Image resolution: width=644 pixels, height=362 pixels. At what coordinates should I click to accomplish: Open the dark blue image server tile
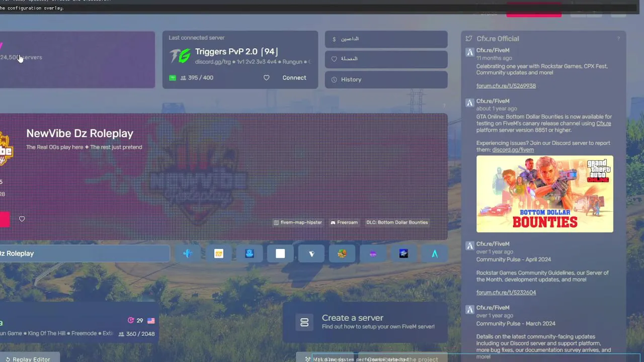404,253
